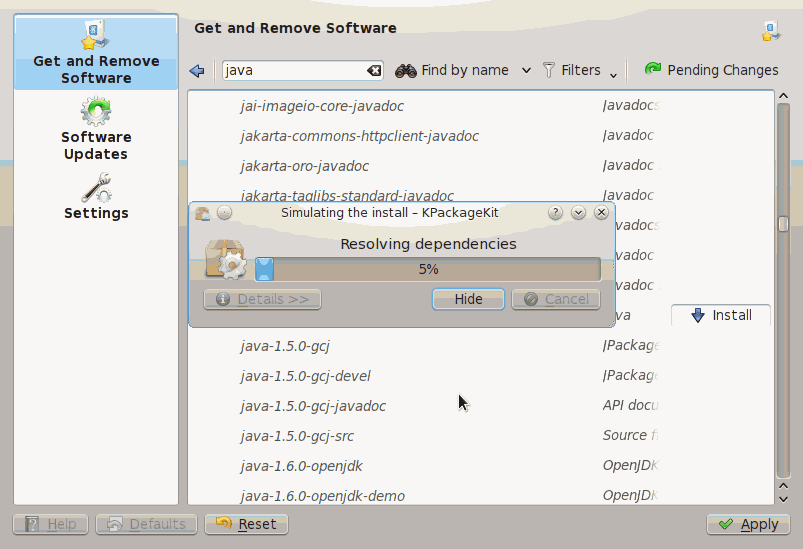This screenshot has height=549, width=803.
Task: Select jakarta-oro-javadoc package
Action: (305, 166)
